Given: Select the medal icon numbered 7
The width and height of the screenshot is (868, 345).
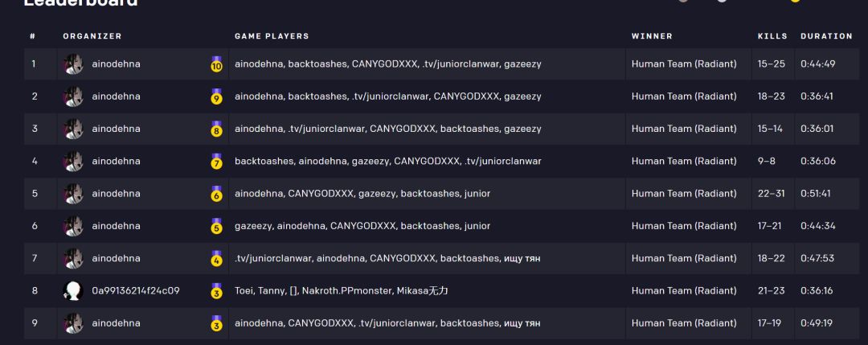Looking at the screenshot, I should coord(216,162).
